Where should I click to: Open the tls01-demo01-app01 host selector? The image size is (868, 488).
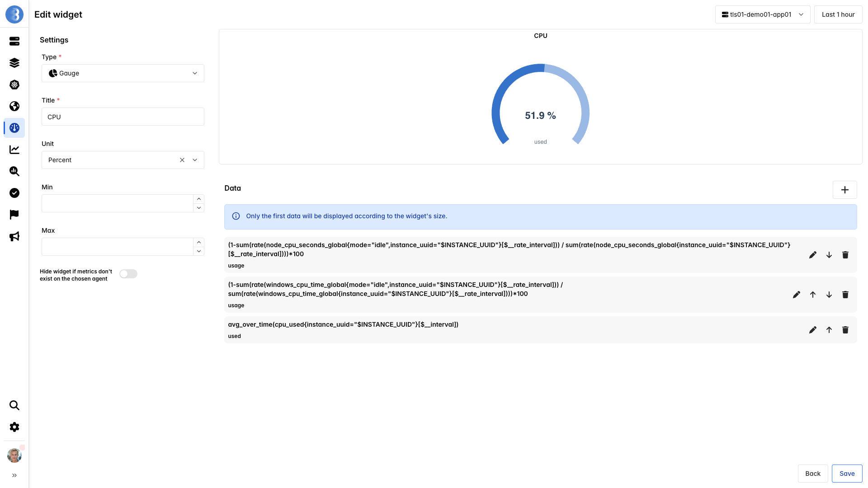click(x=763, y=14)
